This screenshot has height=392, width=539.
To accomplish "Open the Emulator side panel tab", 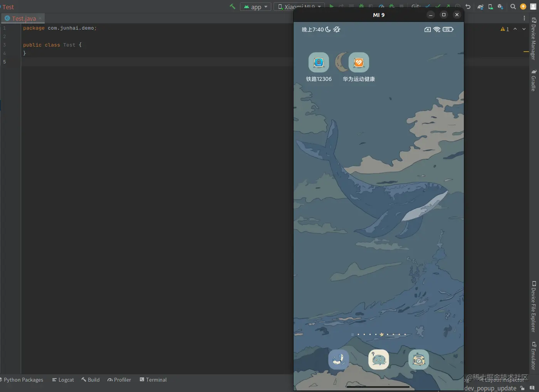I will pyautogui.click(x=534, y=356).
